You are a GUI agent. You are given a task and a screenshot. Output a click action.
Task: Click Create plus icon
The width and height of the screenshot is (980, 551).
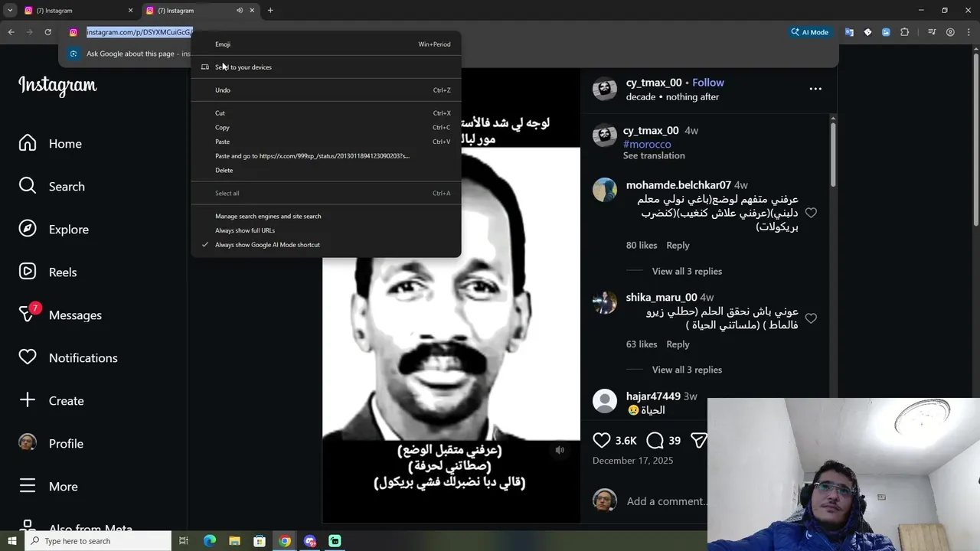[28, 400]
